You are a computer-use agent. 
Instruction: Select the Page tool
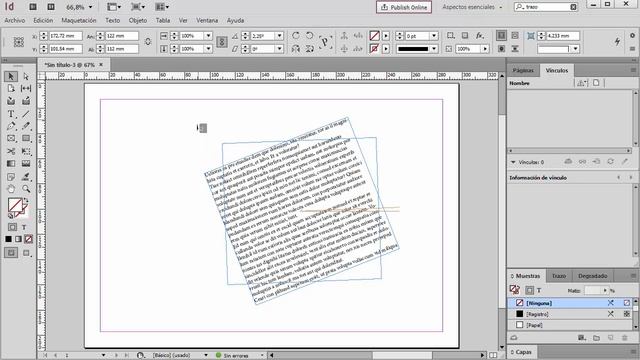click(11, 88)
